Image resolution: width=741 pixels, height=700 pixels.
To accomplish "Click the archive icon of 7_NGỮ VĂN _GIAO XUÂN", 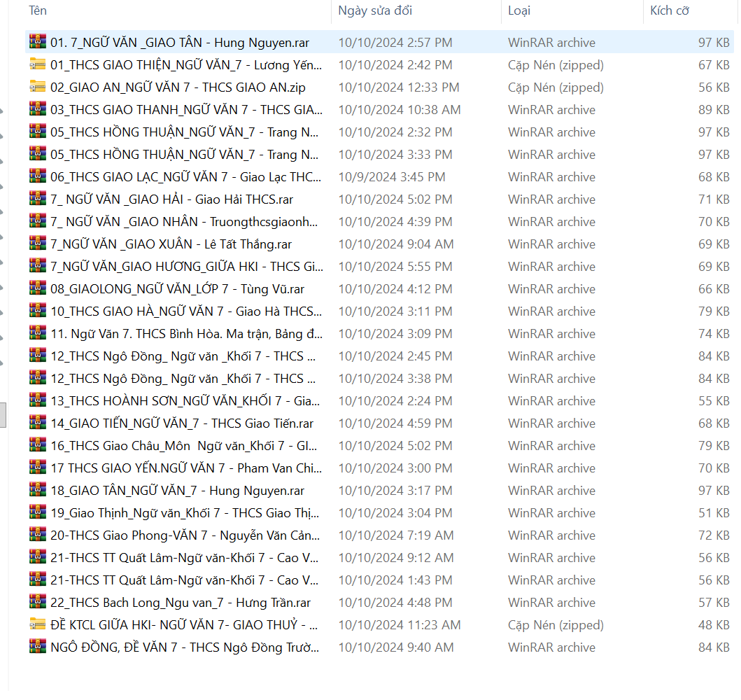I will click(x=37, y=244).
